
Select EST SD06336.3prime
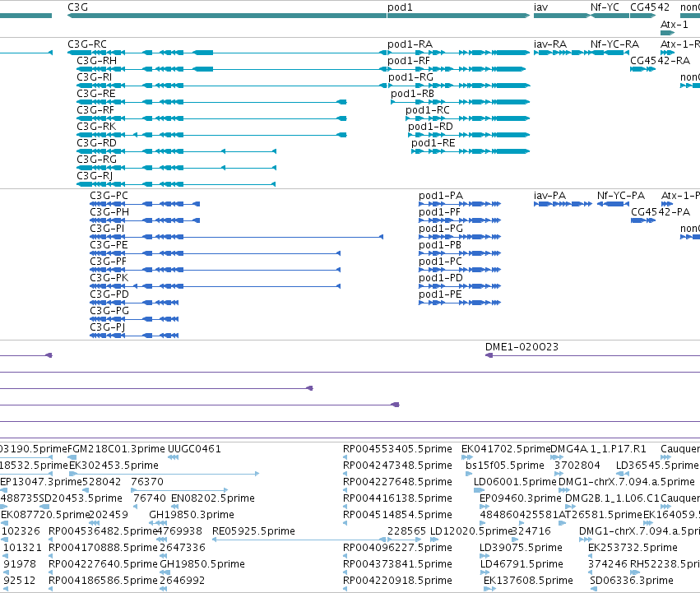[x=632, y=580]
